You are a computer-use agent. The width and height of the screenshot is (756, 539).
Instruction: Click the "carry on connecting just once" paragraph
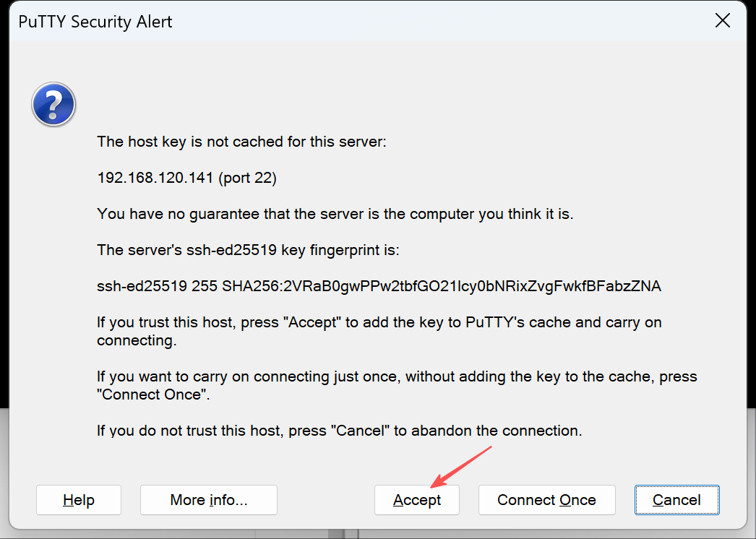(397, 376)
